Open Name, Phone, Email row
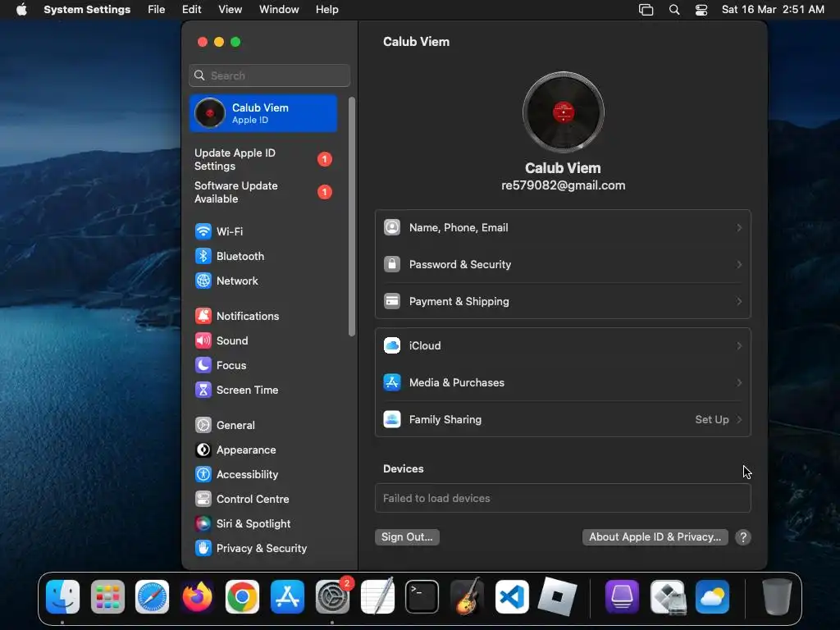Image resolution: width=840 pixels, height=630 pixels. coord(563,228)
